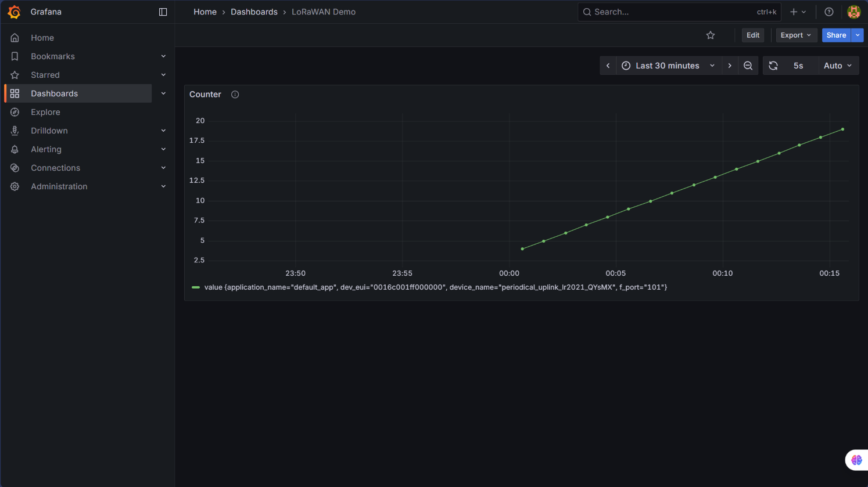
Task: Click the 5s refresh interval
Action: pos(798,66)
